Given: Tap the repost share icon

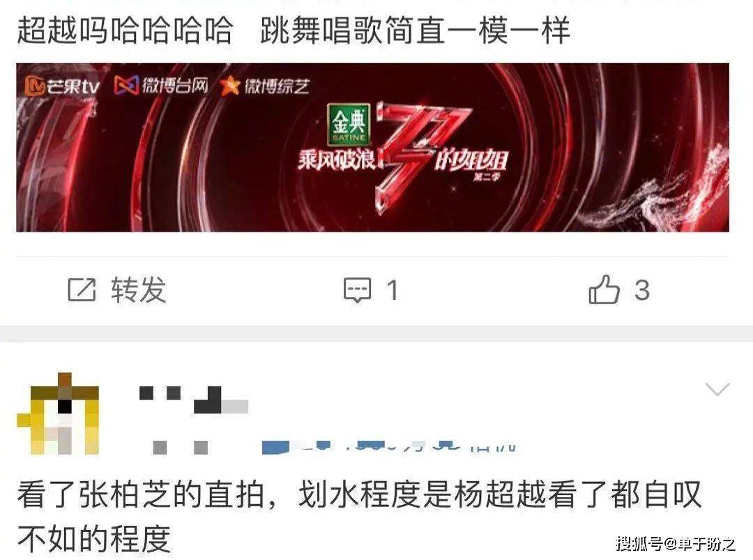Looking at the screenshot, I should [82, 289].
